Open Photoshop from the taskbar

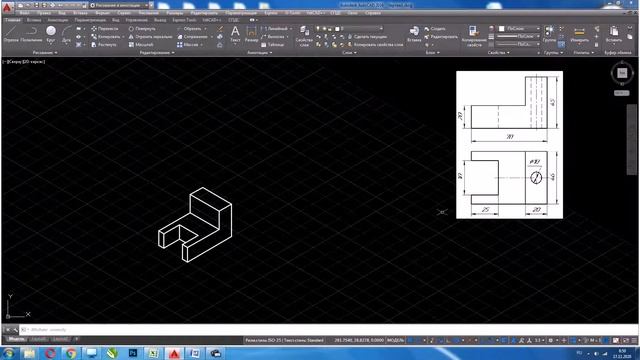click(133, 353)
